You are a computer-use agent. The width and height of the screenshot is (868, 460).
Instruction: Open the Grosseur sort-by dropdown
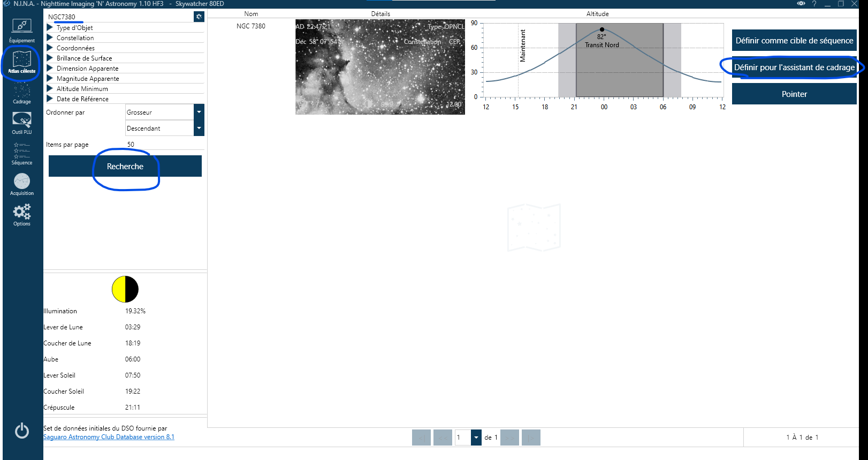point(165,112)
